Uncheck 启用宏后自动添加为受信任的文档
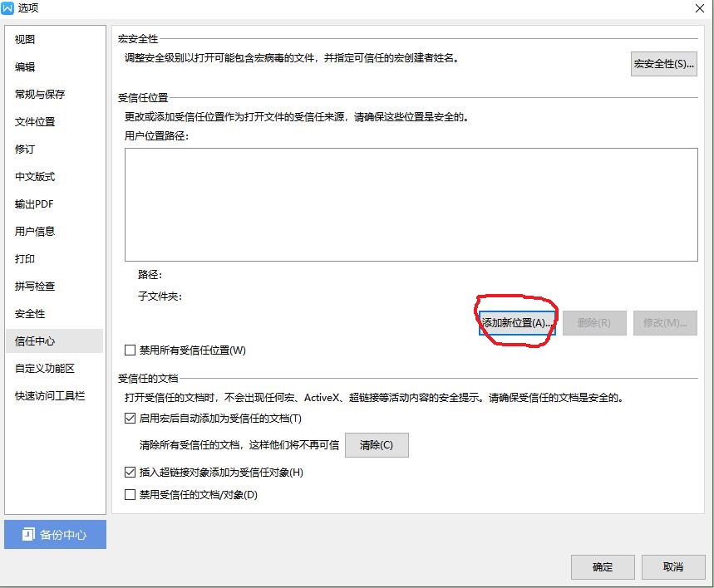 coord(130,419)
